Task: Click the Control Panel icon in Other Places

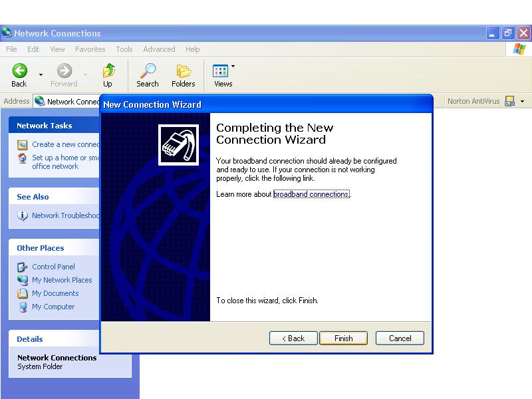Action: click(23, 267)
